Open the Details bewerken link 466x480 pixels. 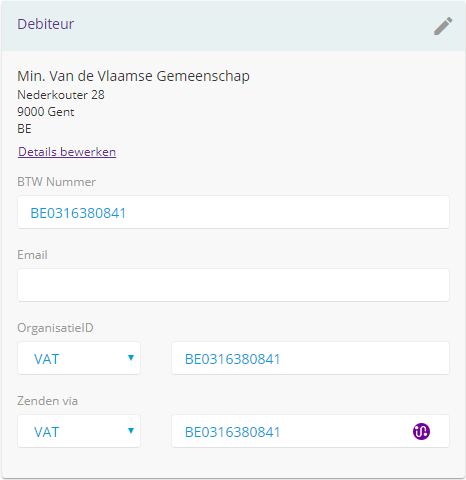tap(67, 152)
